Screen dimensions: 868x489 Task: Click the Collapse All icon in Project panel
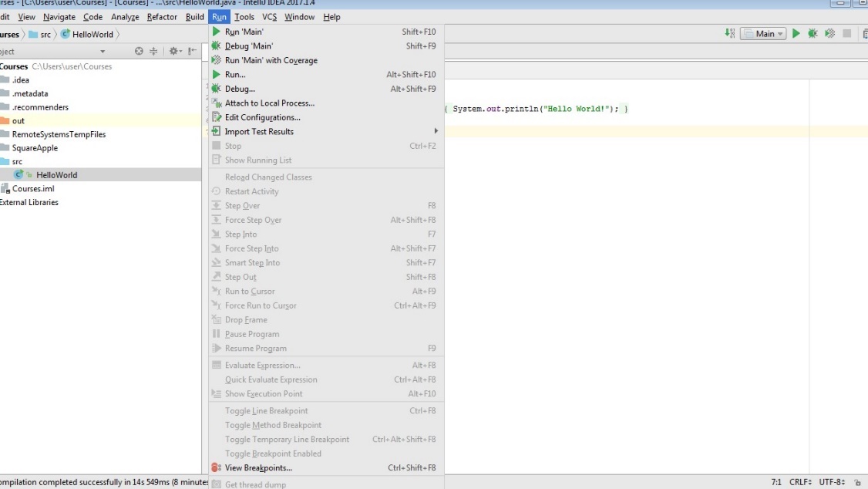[153, 52]
